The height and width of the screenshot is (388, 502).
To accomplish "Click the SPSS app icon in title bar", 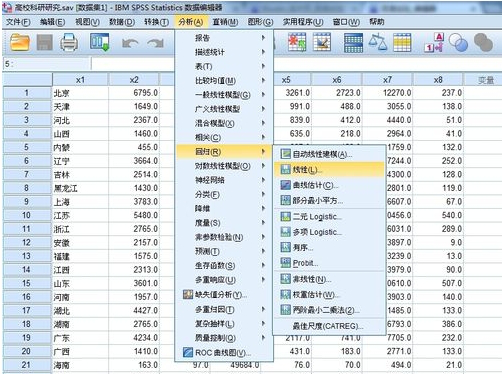I will click(x=7, y=7).
